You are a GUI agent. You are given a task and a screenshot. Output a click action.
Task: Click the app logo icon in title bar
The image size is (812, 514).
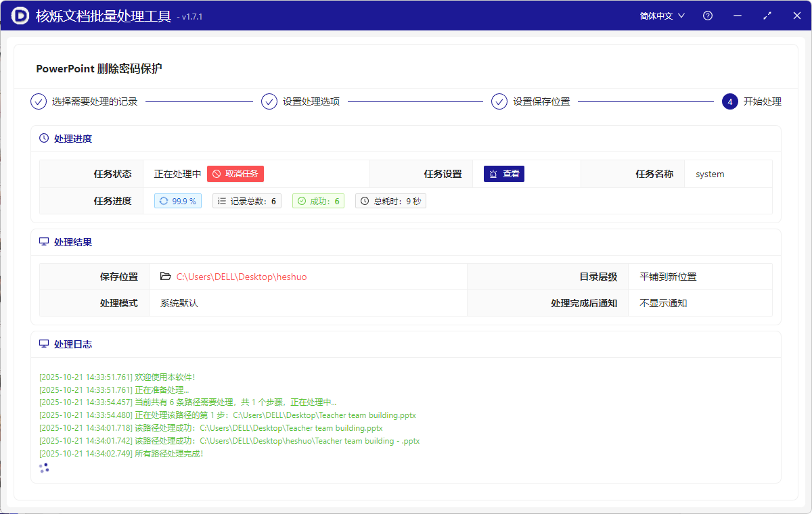pos(20,16)
